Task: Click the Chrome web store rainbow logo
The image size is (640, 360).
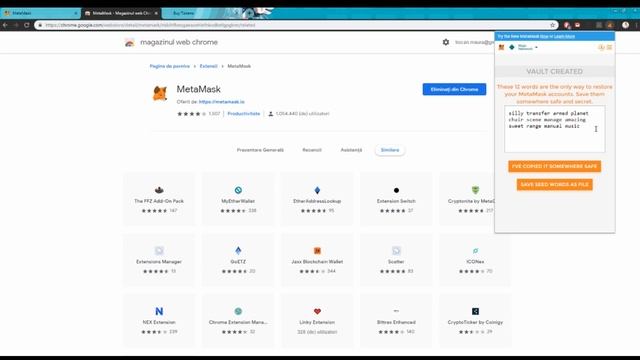Action: click(x=129, y=42)
